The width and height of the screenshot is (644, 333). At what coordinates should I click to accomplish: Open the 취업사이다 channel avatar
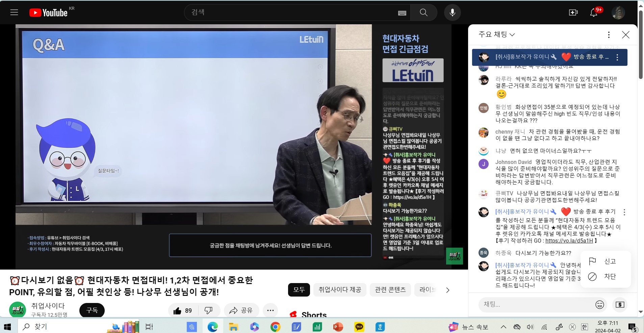pos(18,310)
